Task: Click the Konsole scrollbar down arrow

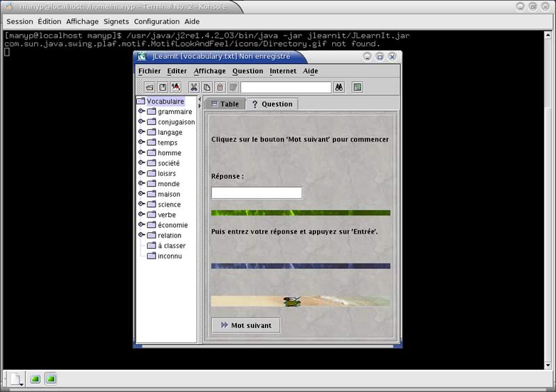Action: click(548, 365)
